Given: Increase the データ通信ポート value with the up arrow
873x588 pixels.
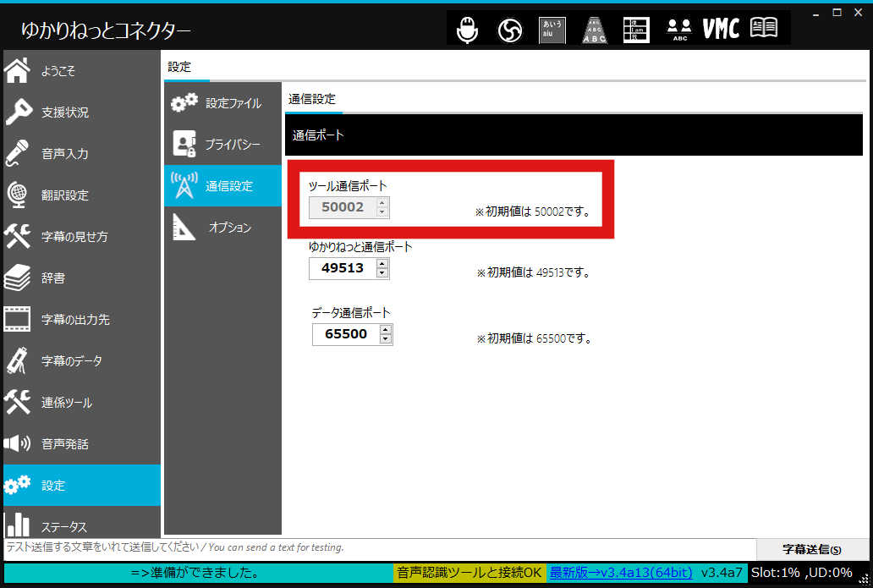Looking at the screenshot, I should coord(385,330).
